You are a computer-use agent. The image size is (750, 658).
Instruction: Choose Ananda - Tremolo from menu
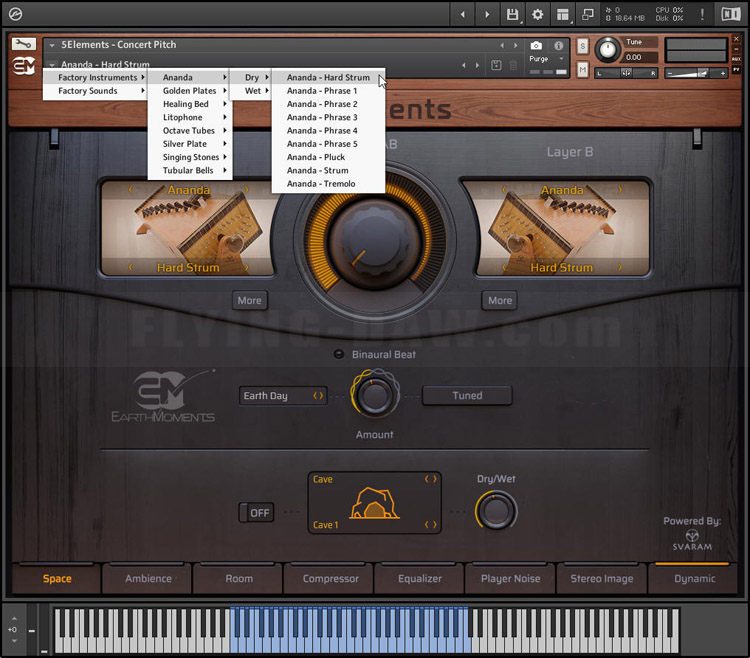[328, 184]
